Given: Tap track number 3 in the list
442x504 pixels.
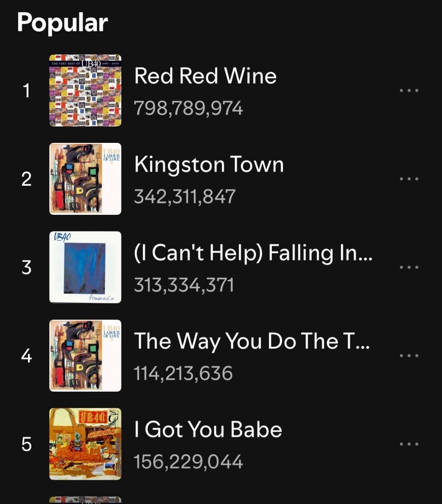Looking at the screenshot, I should (27, 268).
